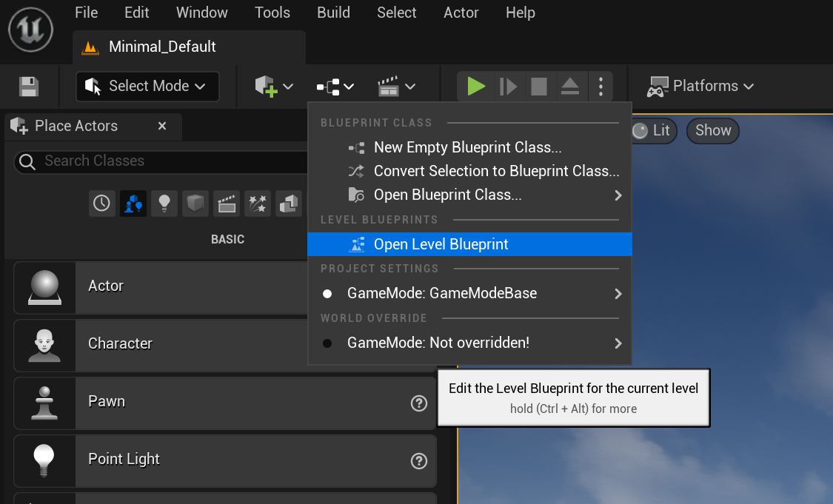Expand Cinematics dropdown arrow
This screenshot has width=833, height=504.
pos(410,87)
